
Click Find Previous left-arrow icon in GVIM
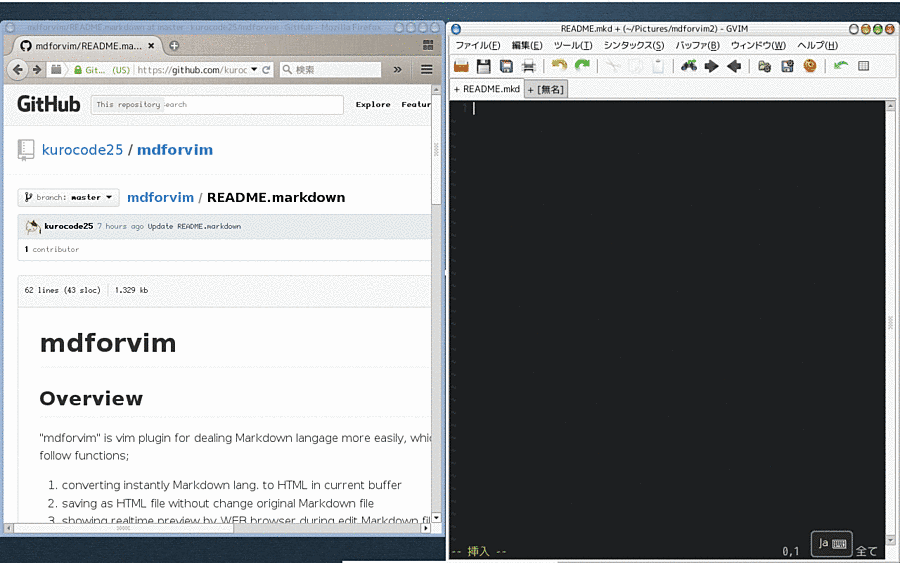coord(734,67)
